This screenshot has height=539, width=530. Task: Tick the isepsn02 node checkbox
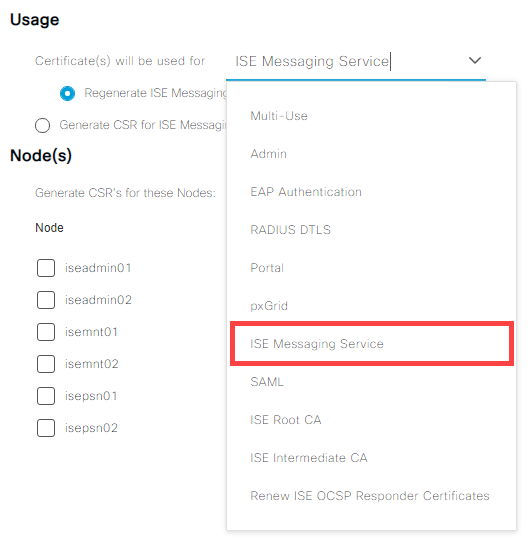46,428
